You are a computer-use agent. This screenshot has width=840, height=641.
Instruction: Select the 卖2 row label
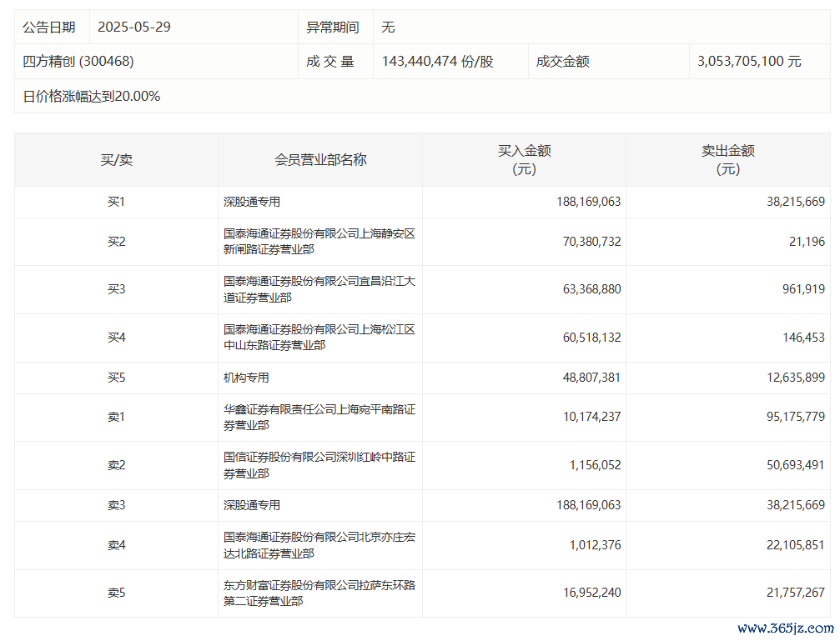coord(116,465)
